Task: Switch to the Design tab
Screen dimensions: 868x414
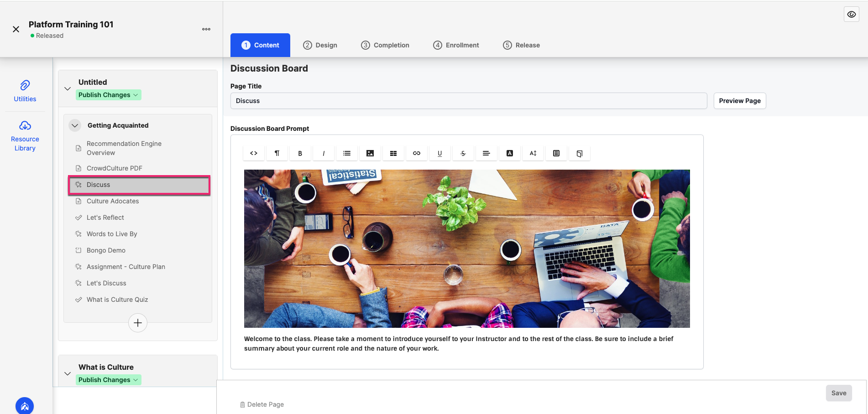Action: [x=320, y=45]
